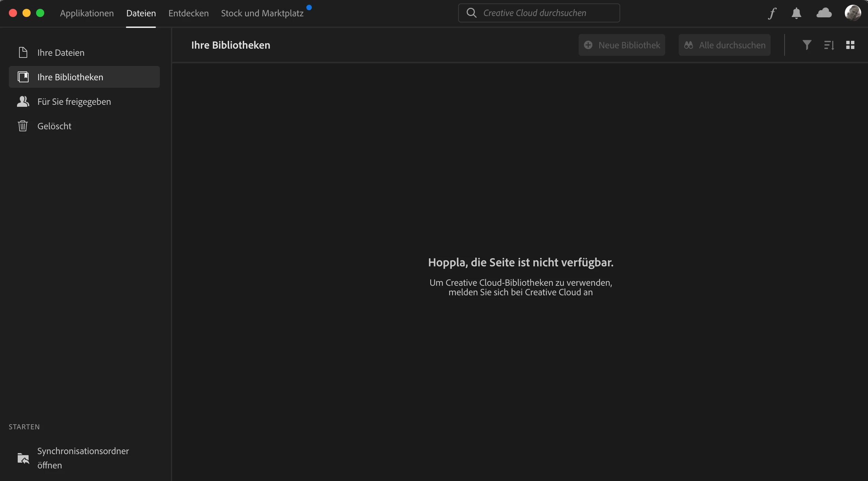Click the Ihre Bibliotheken sidebar icon
Image resolution: width=868 pixels, height=481 pixels.
[23, 77]
